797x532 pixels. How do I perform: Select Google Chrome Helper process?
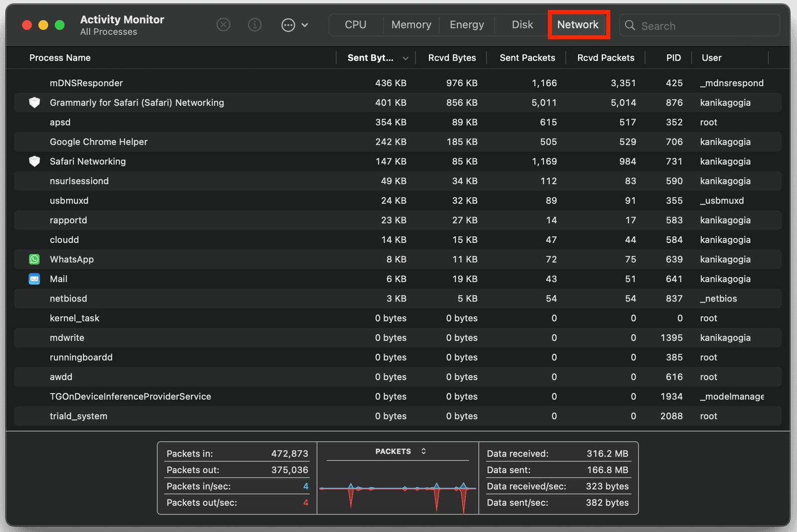point(99,142)
